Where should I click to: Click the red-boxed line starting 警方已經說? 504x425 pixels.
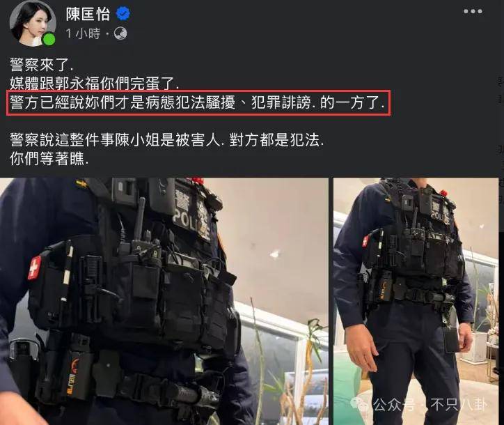coord(198,103)
